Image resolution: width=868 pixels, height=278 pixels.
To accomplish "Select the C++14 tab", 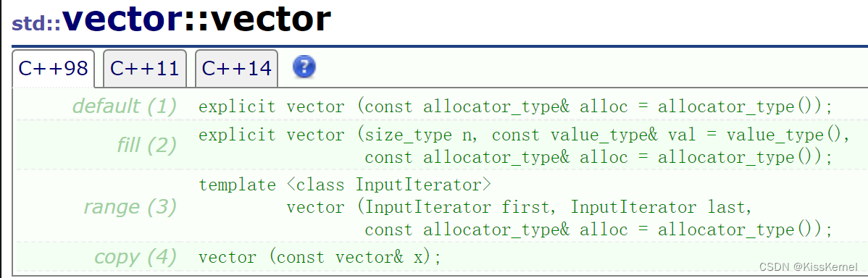I will pyautogui.click(x=237, y=69).
